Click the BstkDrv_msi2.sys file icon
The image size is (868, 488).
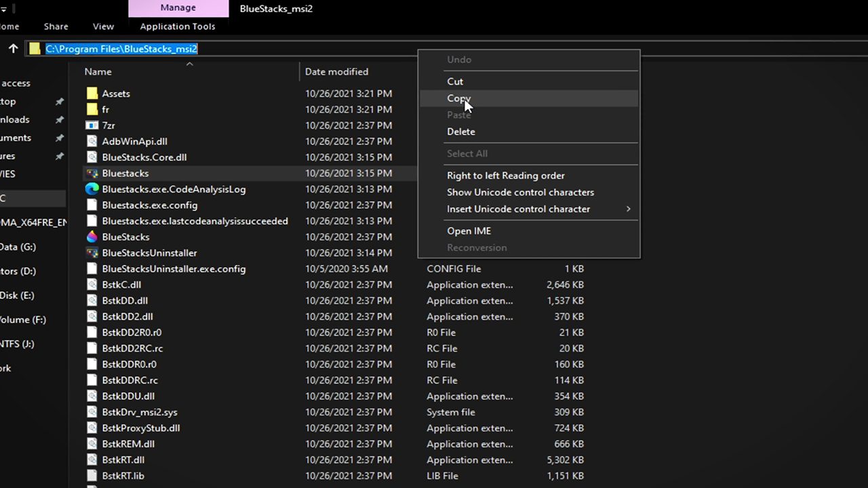[x=92, y=412]
